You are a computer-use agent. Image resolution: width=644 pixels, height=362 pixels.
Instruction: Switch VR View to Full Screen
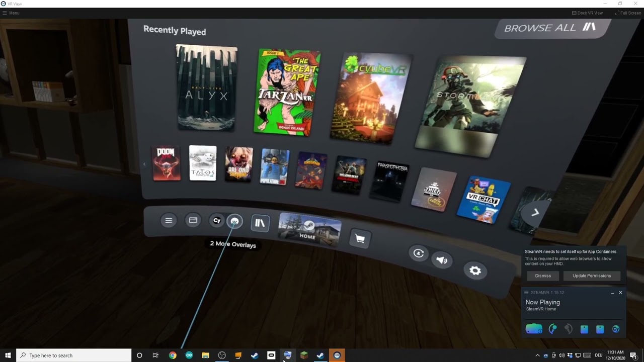coord(628,13)
